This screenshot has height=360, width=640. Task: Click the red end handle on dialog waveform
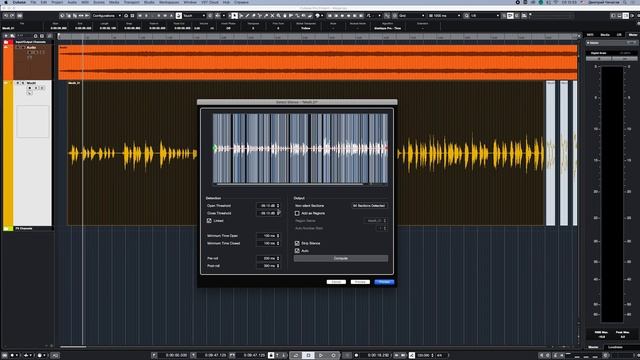(386, 148)
